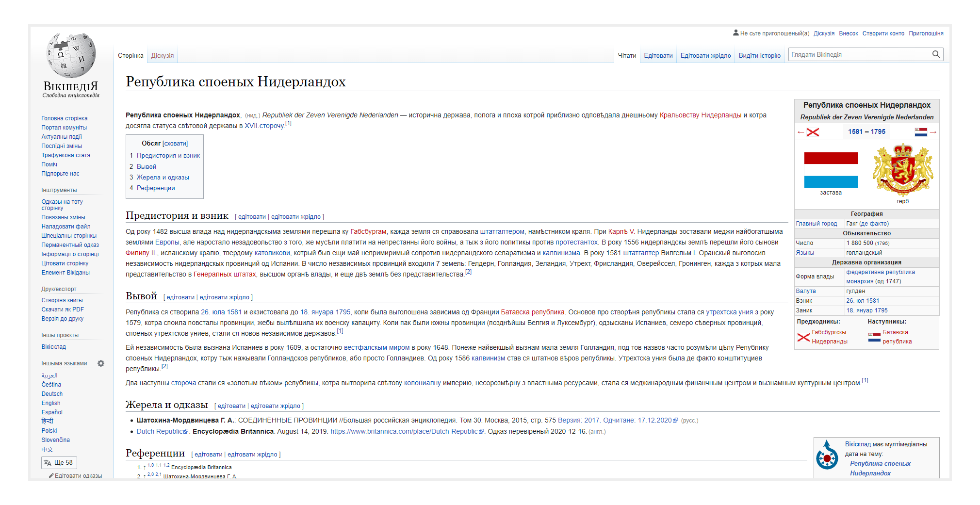Open '26. юл' date link in infobox

[855, 301]
